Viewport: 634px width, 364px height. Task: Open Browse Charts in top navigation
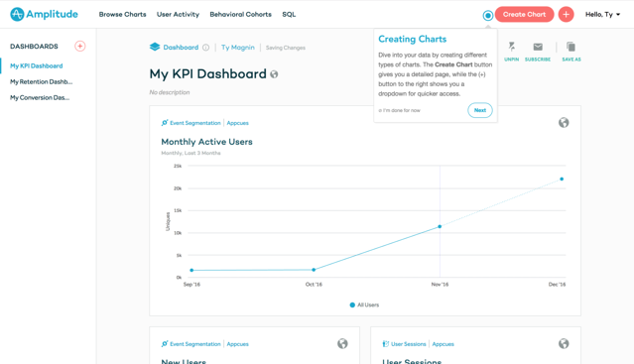(122, 15)
